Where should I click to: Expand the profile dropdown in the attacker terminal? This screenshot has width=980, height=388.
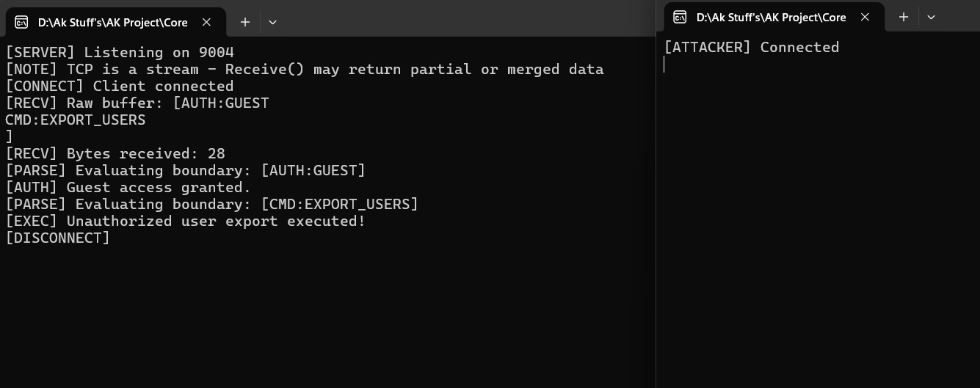pyautogui.click(x=931, y=17)
